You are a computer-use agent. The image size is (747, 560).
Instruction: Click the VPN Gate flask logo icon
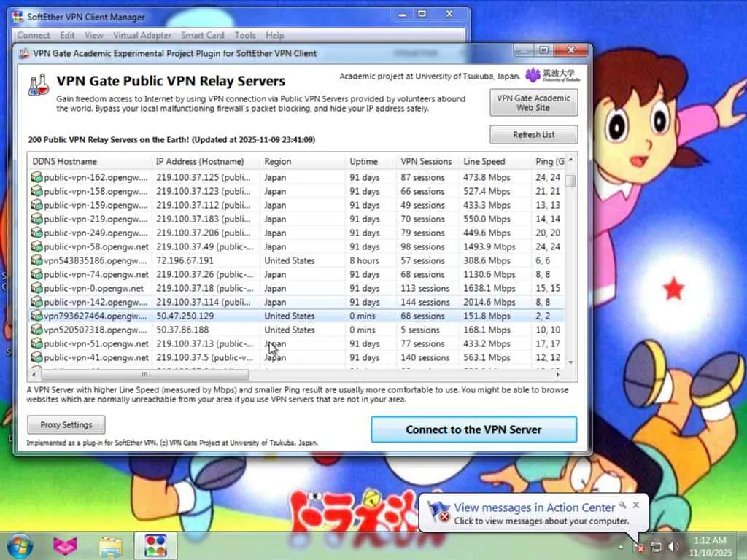click(x=39, y=85)
